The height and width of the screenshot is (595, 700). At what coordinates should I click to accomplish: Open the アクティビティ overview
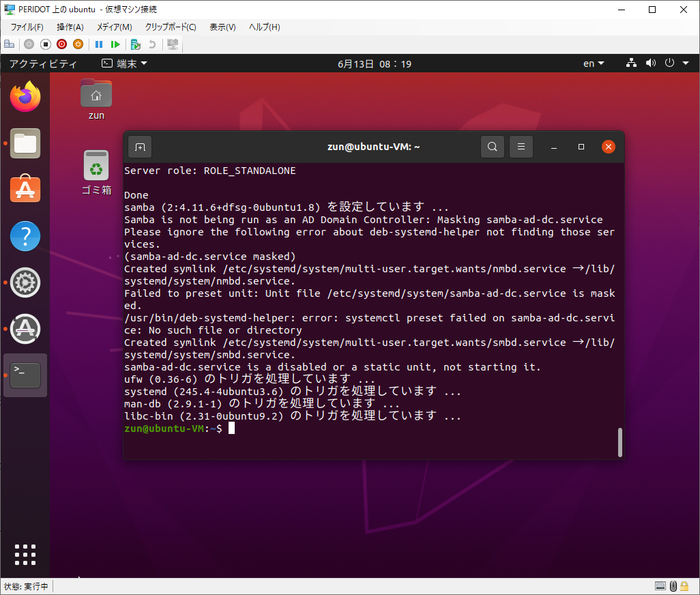tap(43, 64)
